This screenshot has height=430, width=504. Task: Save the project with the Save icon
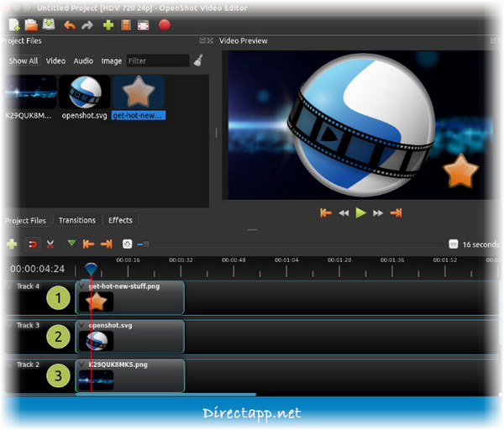pyautogui.click(x=49, y=24)
